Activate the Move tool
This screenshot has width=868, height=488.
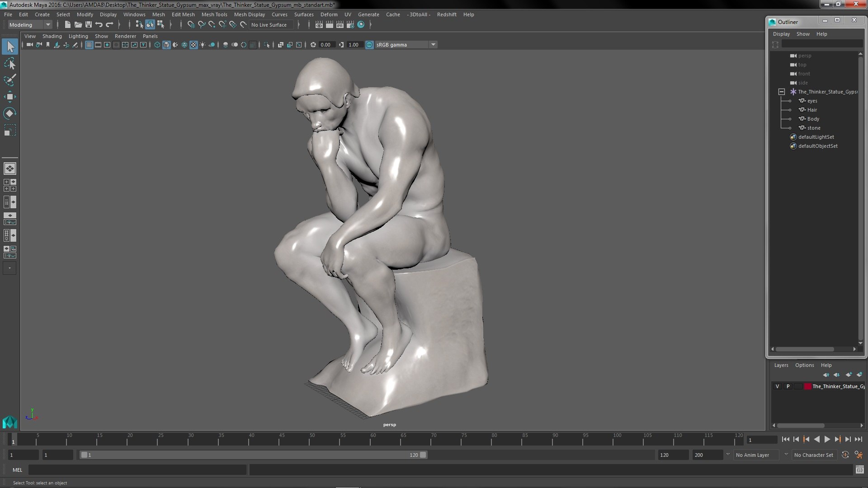point(10,97)
